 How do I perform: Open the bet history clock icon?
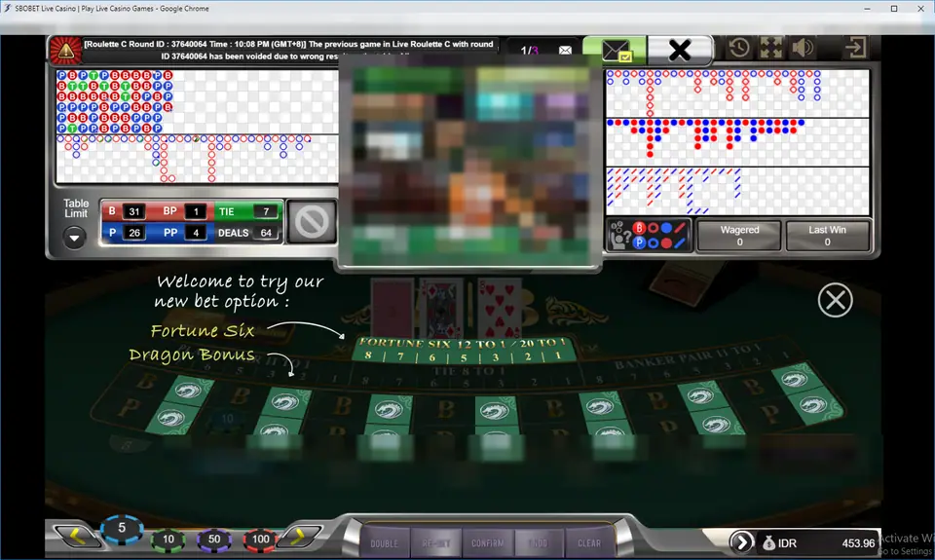click(739, 48)
